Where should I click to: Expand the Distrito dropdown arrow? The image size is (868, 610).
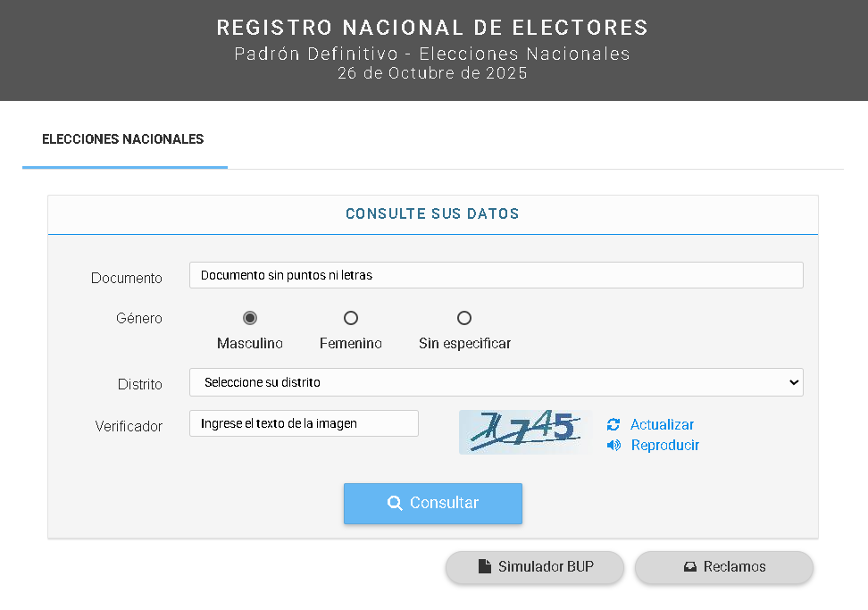click(794, 382)
